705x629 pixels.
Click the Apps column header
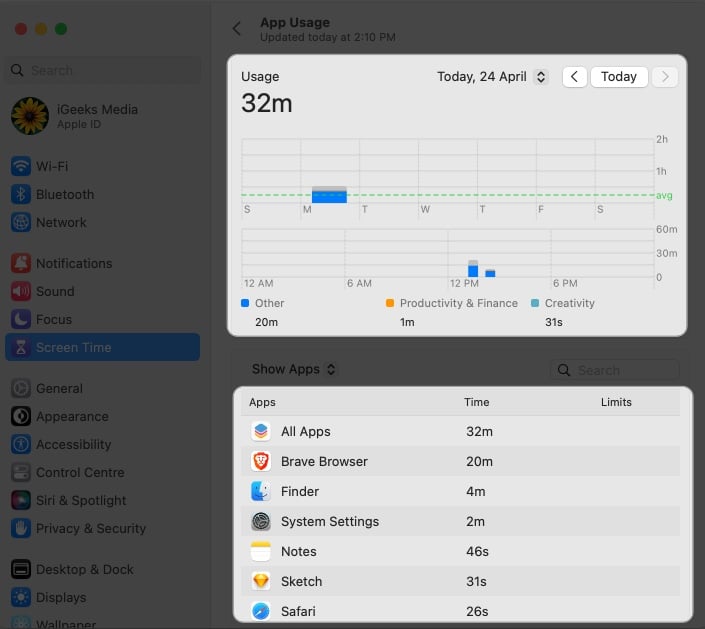[x=262, y=402]
